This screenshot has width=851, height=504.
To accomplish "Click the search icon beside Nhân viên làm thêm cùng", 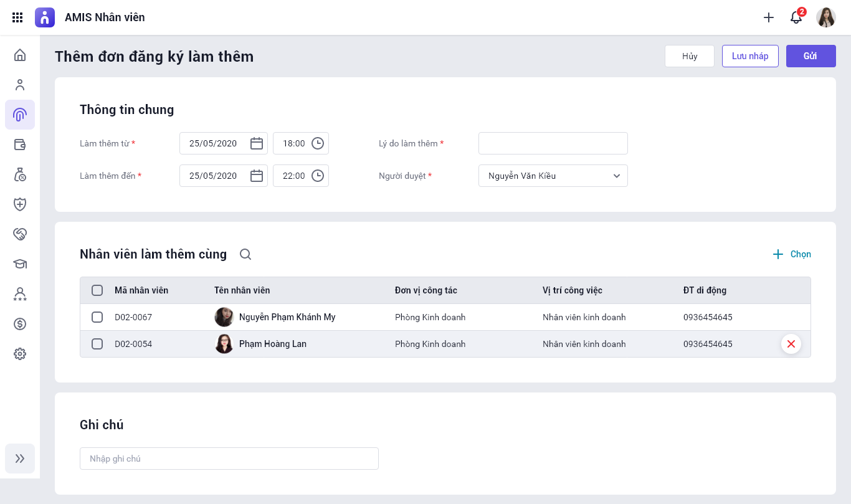I will pos(245,254).
